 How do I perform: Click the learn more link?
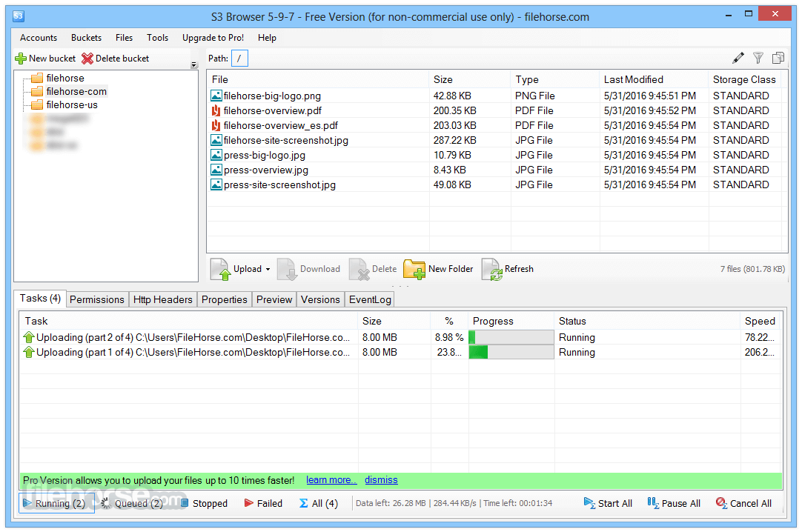coord(331,480)
